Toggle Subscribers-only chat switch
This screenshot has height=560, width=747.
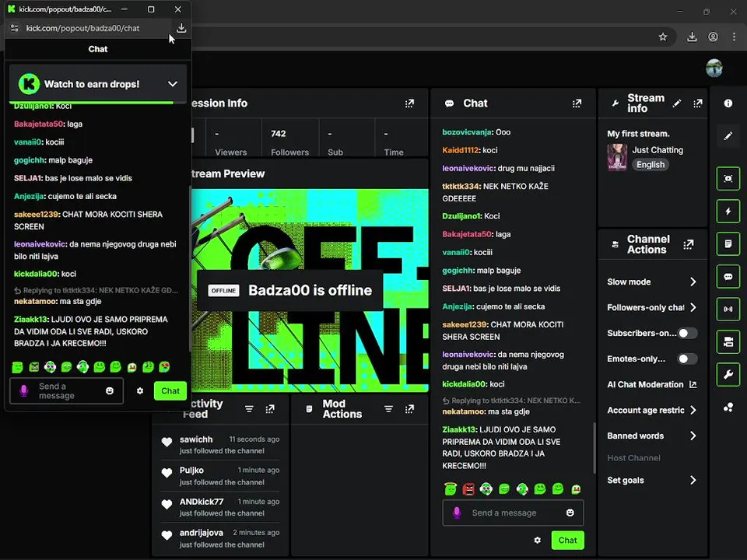point(687,334)
